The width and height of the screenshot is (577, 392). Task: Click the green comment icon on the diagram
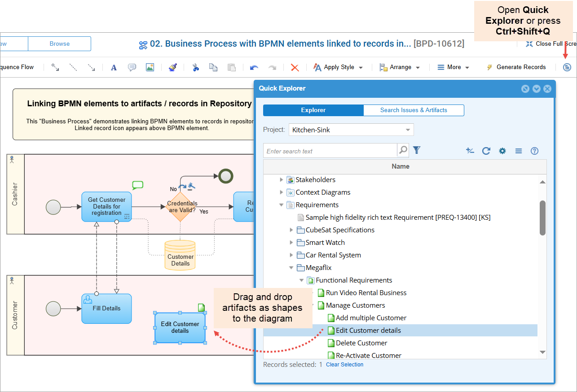pyautogui.click(x=137, y=185)
